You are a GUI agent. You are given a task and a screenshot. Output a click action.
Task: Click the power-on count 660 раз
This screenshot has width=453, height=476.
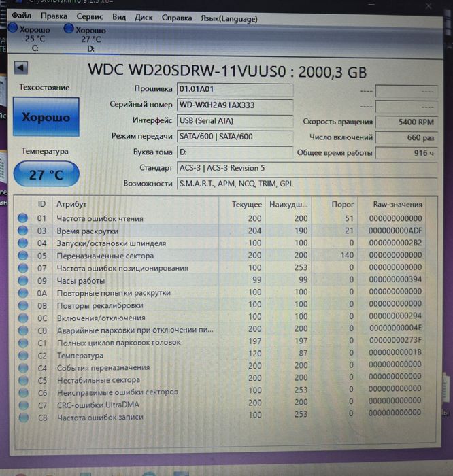[407, 137]
